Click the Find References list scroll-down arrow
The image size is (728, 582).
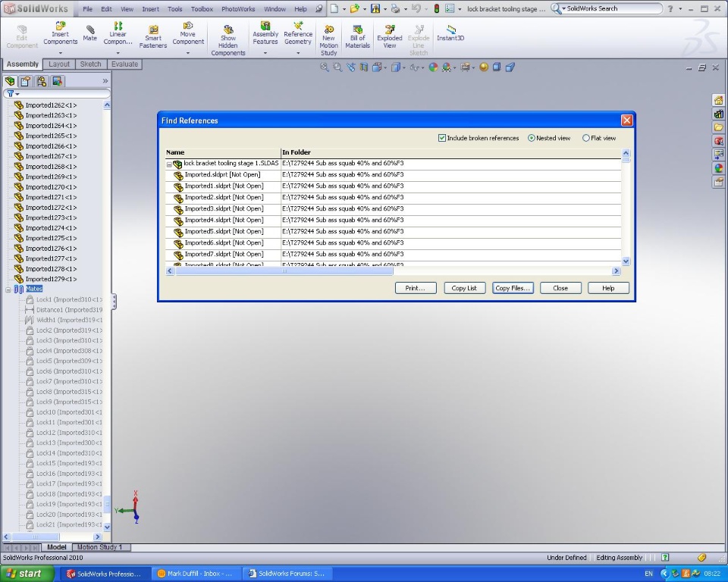coord(626,261)
